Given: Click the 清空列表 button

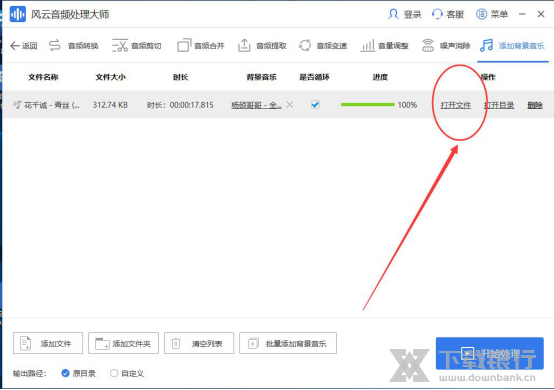Looking at the screenshot, I should (199, 343).
